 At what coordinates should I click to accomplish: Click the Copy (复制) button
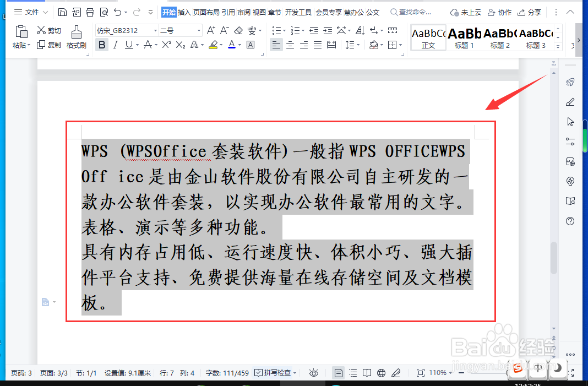[49, 45]
